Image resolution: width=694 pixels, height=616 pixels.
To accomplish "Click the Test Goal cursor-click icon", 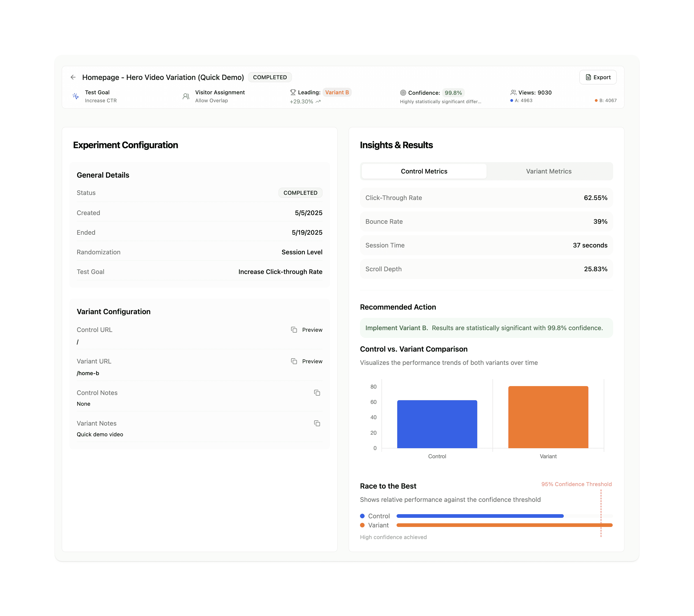I will 76,96.
